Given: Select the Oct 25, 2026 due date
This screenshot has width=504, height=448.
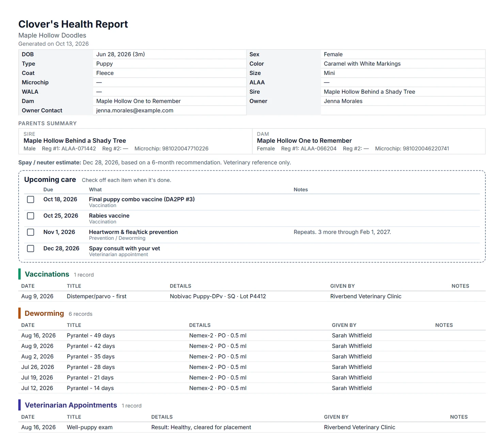Looking at the screenshot, I should point(61,216).
